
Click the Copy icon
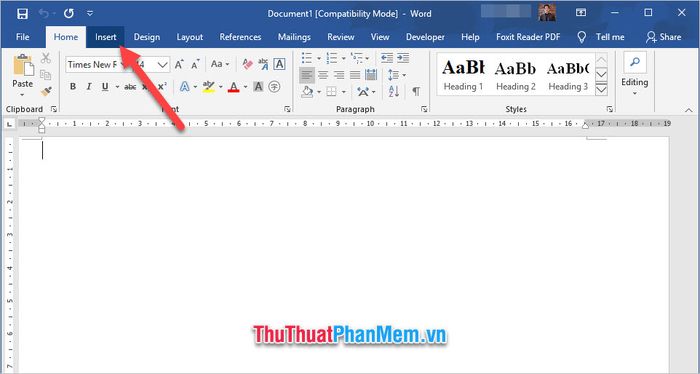click(46, 75)
